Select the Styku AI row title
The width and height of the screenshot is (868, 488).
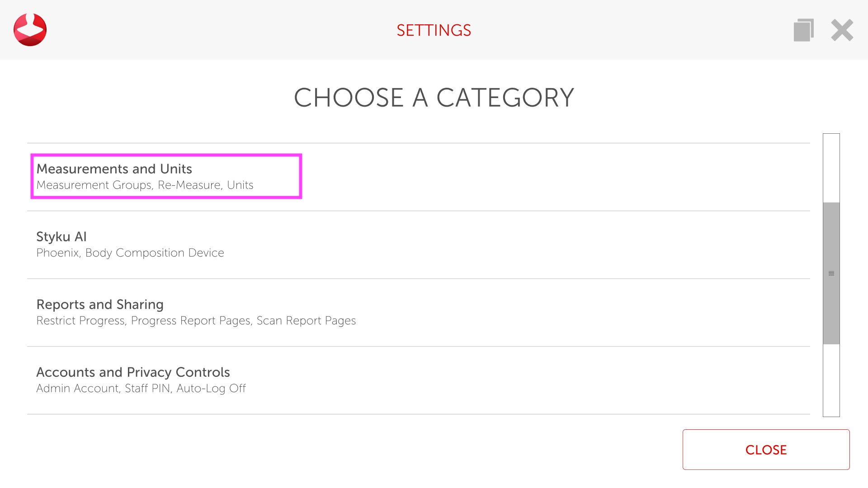(61, 237)
